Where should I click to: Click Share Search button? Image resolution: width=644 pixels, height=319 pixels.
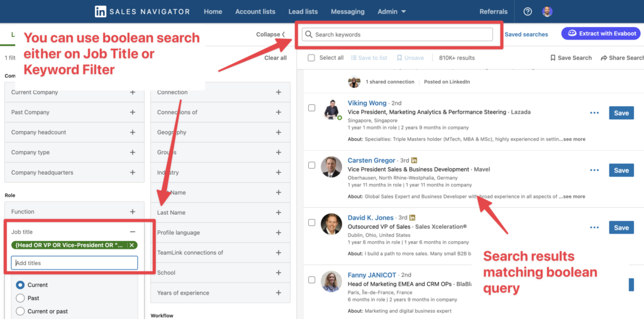pos(622,58)
